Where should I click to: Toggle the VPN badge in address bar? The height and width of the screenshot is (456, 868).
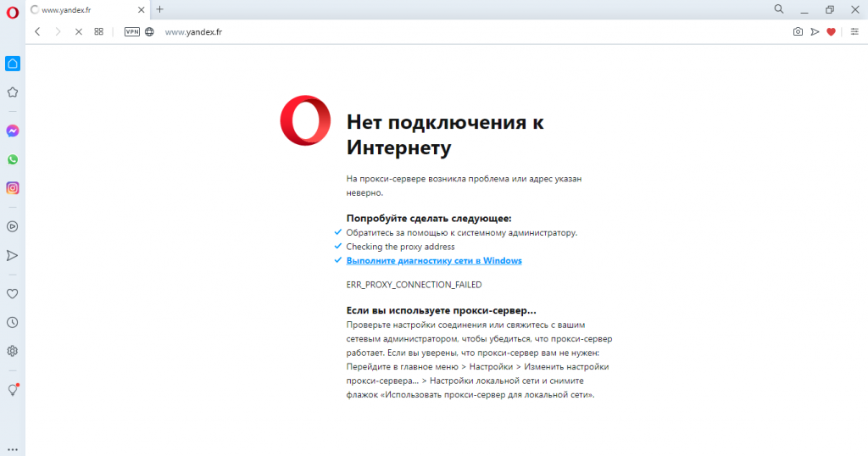(x=131, y=31)
